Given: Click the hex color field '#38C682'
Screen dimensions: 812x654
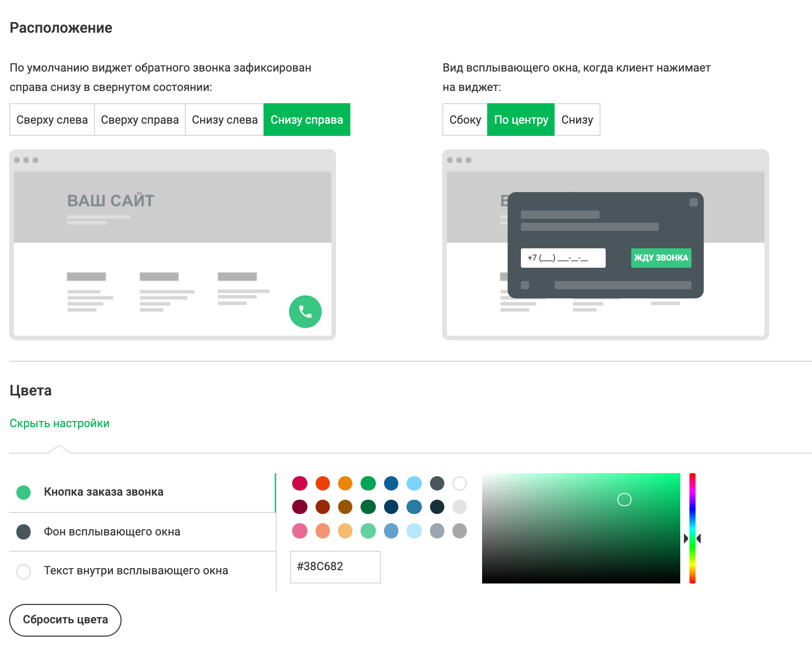Looking at the screenshot, I should pyautogui.click(x=335, y=567).
